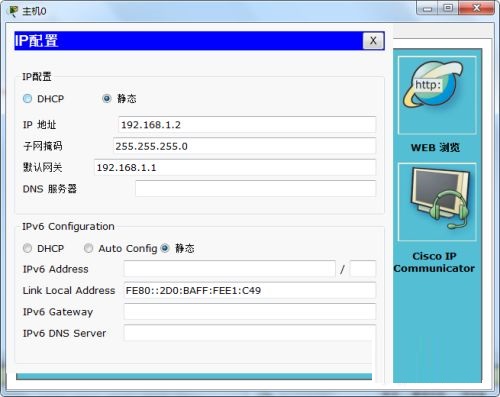The height and width of the screenshot is (397, 500).
Task: Click the IPv6 Gateway input field
Action: pos(250,312)
